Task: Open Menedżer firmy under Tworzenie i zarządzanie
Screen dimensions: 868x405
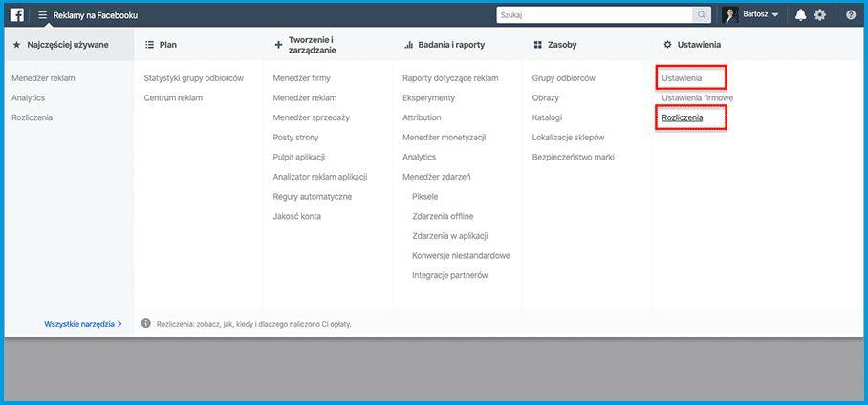Action: (302, 78)
